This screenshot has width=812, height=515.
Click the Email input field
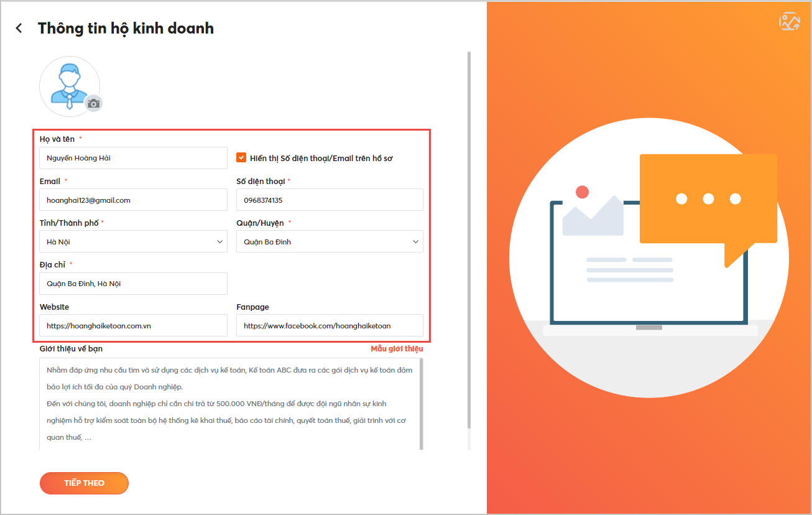pyautogui.click(x=133, y=200)
